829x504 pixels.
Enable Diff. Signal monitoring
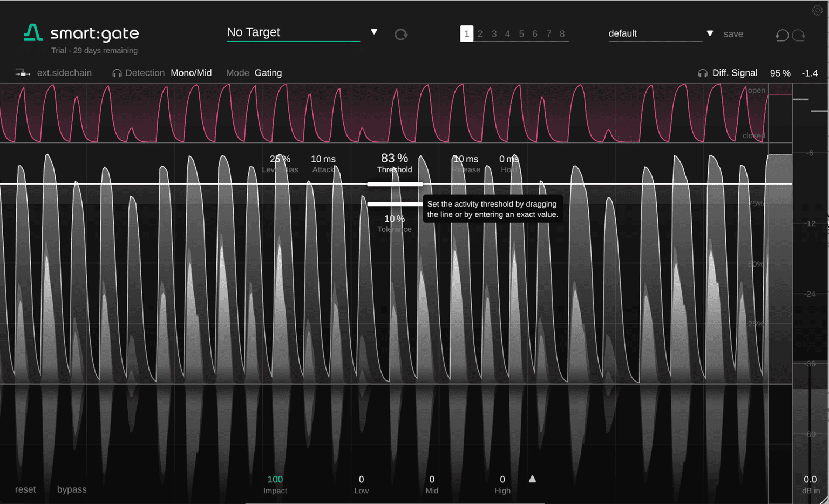coord(735,72)
